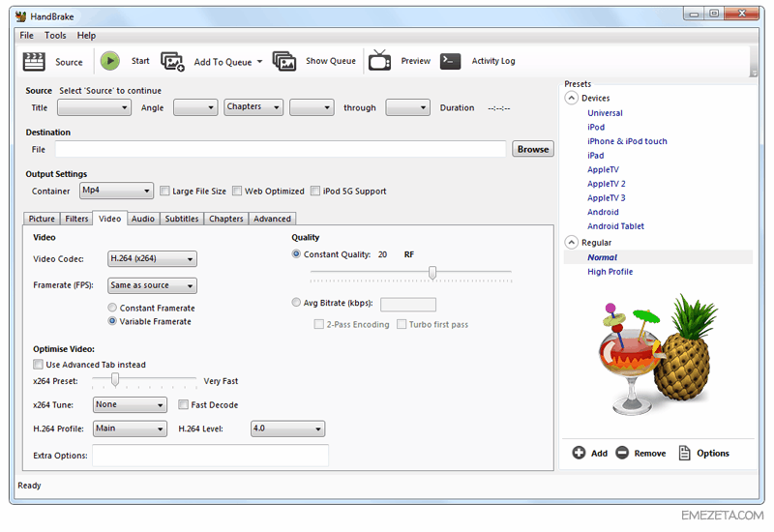Enable the Large File Size checkbox

click(x=164, y=191)
